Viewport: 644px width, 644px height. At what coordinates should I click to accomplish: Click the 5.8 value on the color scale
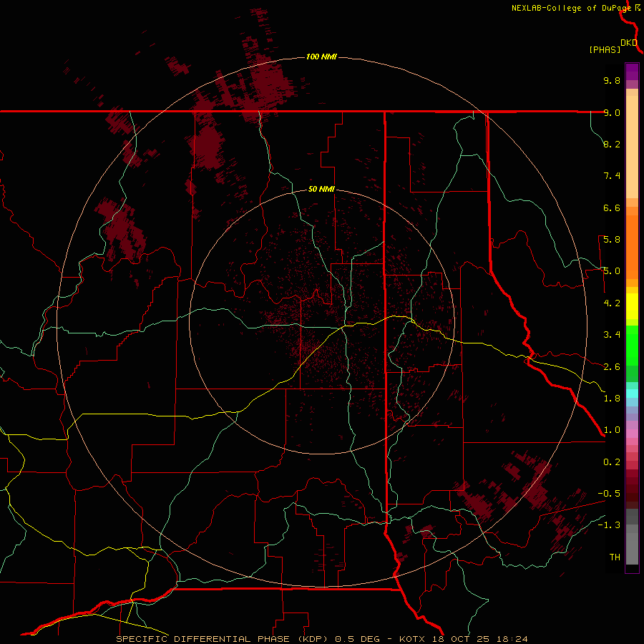point(612,240)
